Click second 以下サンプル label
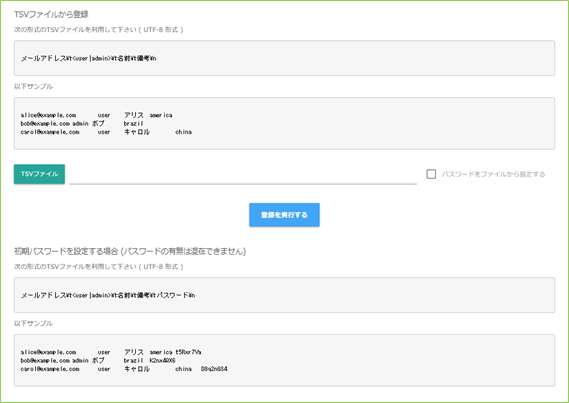569x403 pixels. click(x=33, y=323)
